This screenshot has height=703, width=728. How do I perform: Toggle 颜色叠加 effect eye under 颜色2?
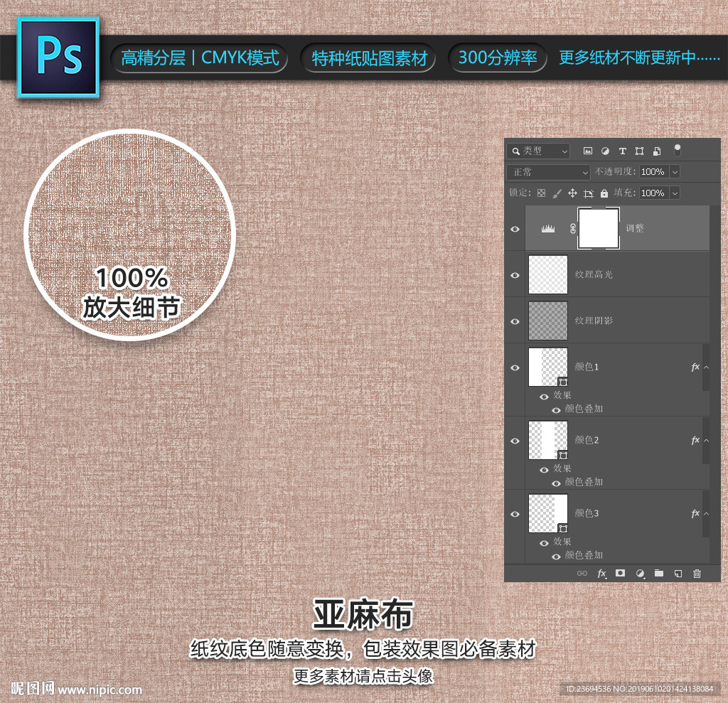(556, 483)
